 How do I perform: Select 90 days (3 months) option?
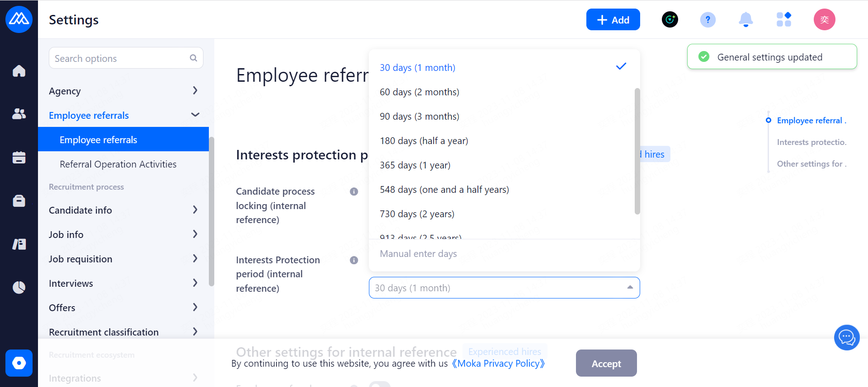(419, 117)
